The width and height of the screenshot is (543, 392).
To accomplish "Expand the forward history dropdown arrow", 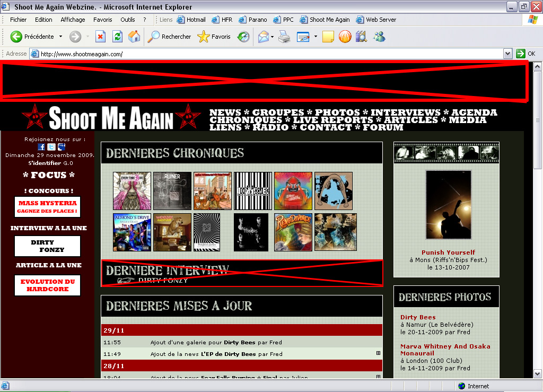I will coord(87,37).
